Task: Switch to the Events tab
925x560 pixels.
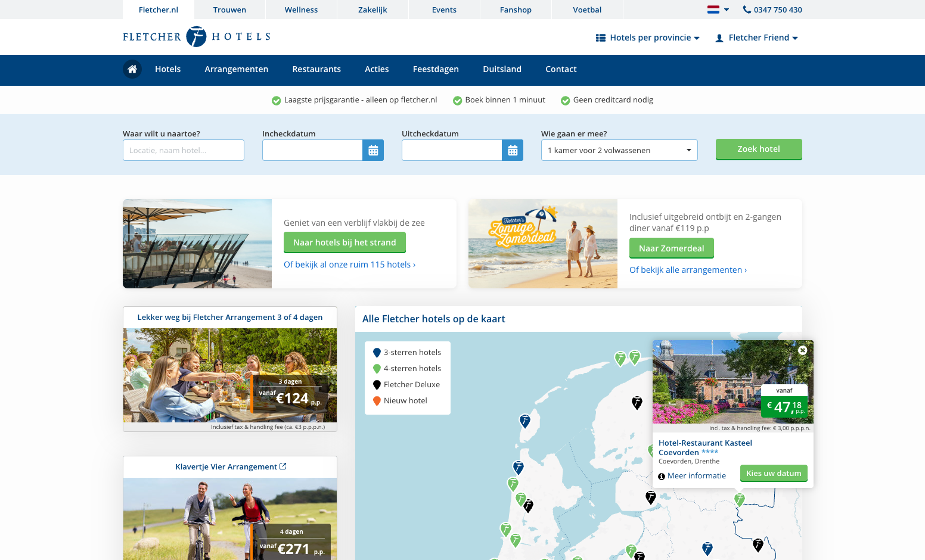Action: pyautogui.click(x=444, y=10)
